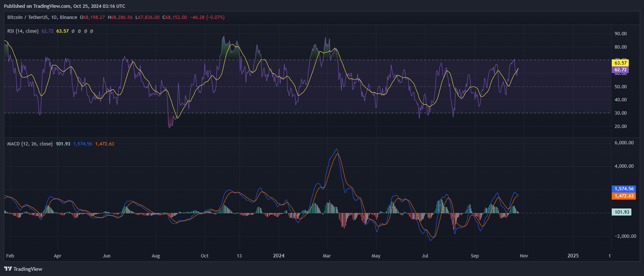Click the low price L67,836.00
This screenshot has height=276, width=644.
click(148, 17)
